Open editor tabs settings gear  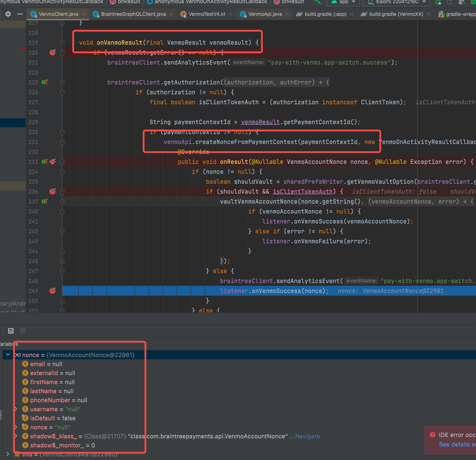point(8,14)
